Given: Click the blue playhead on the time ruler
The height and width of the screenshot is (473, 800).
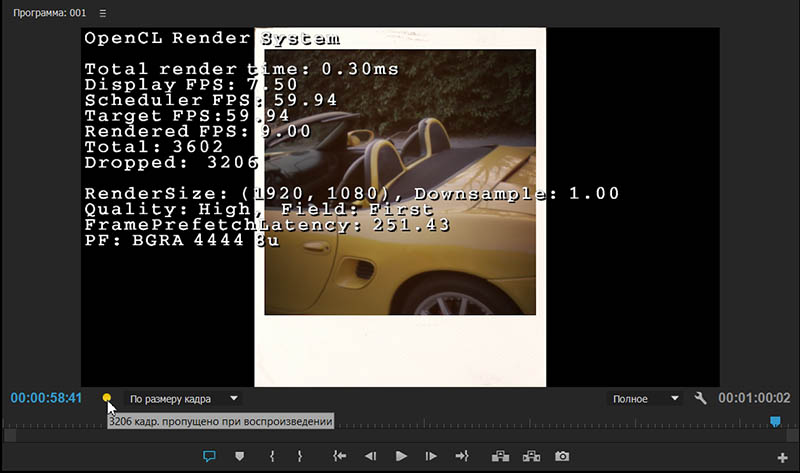Looking at the screenshot, I should (775, 421).
